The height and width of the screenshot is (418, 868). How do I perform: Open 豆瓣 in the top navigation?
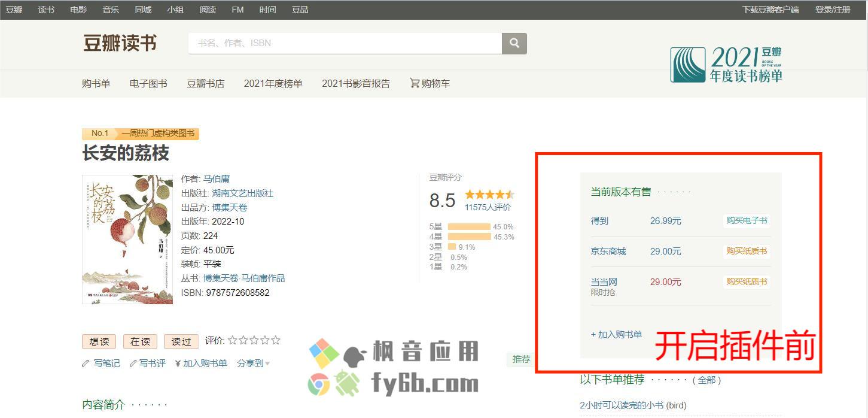[x=14, y=10]
